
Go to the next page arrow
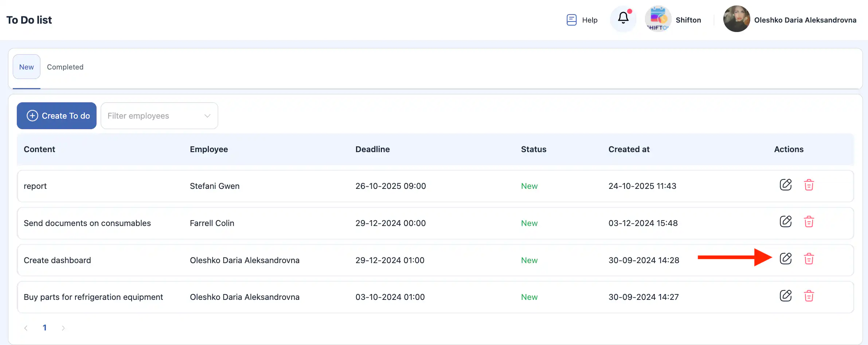tap(63, 328)
